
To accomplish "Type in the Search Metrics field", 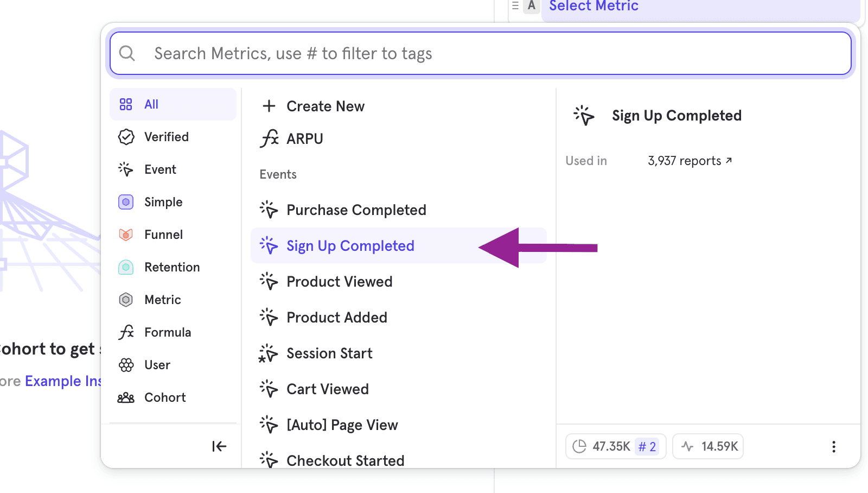I will [488, 53].
